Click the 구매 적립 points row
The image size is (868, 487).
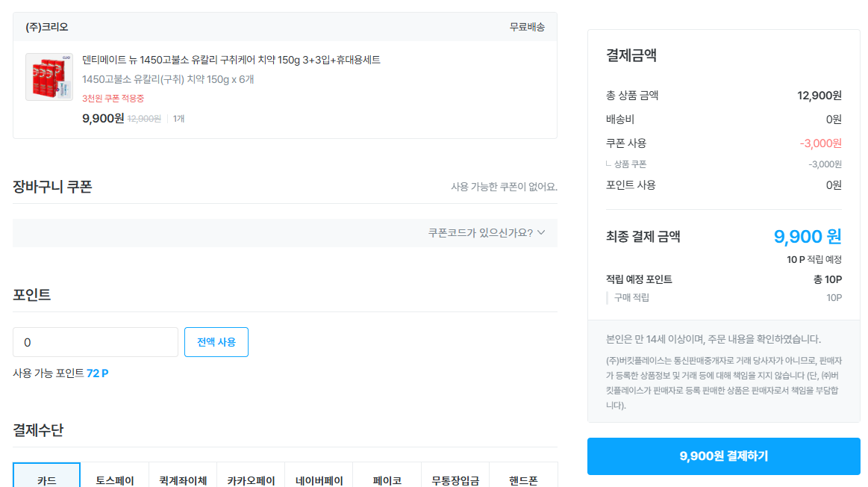631,298
